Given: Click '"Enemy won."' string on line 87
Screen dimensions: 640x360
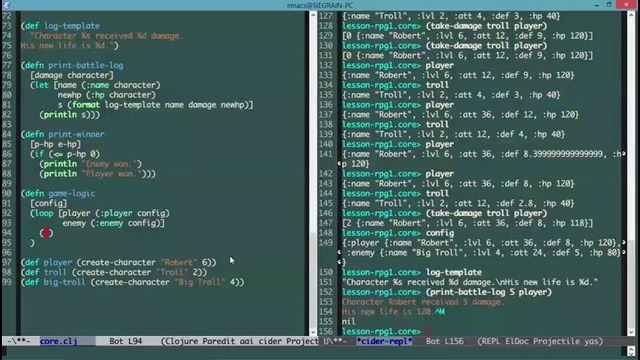Looking at the screenshot, I should (109, 164).
